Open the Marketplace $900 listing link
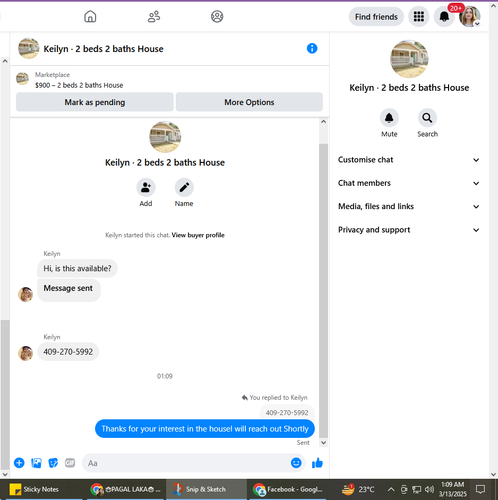 tap(79, 85)
